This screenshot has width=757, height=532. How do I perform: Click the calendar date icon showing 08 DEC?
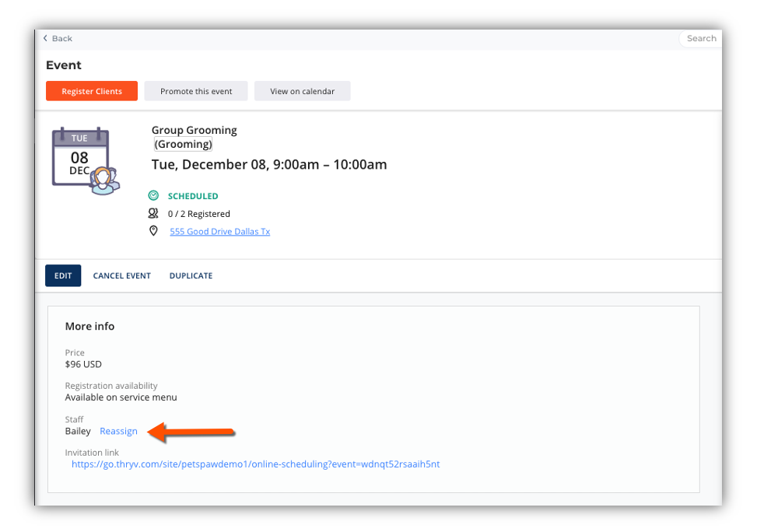click(80, 156)
